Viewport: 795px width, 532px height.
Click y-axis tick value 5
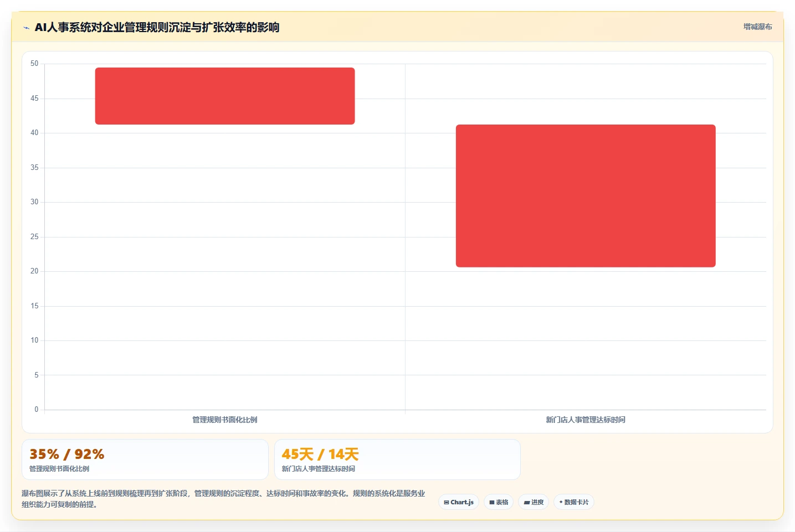pyautogui.click(x=37, y=375)
